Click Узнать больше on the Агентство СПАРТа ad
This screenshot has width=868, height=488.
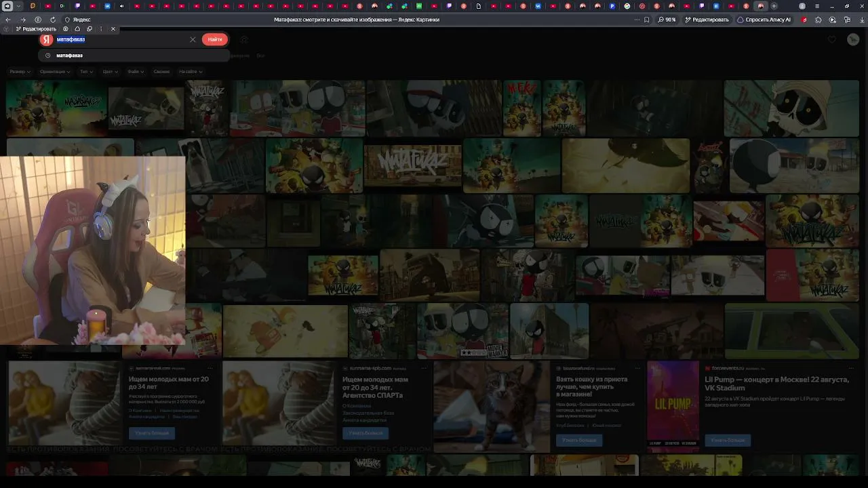point(366,432)
